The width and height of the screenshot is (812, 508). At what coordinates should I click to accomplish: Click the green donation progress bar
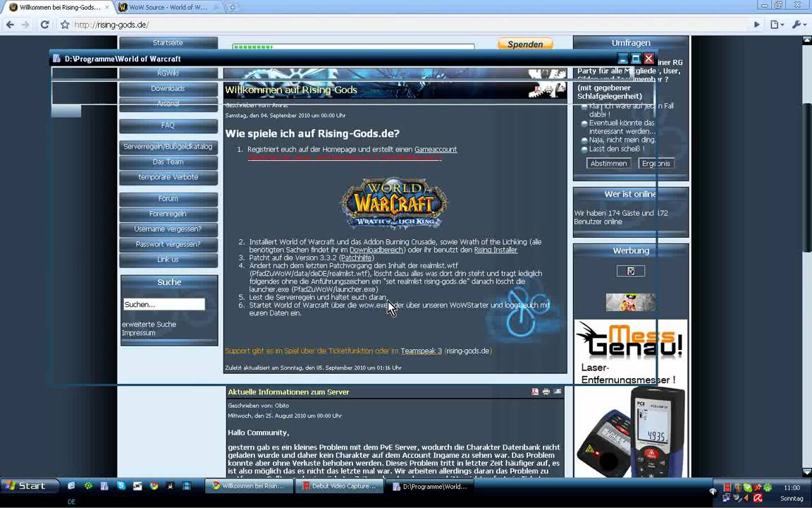point(353,47)
